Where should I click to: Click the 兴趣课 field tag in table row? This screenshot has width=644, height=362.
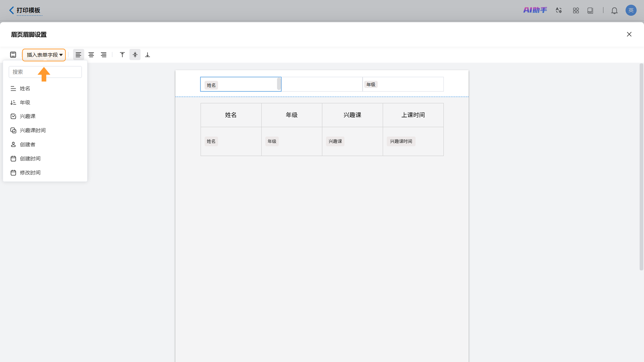coord(335,142)
